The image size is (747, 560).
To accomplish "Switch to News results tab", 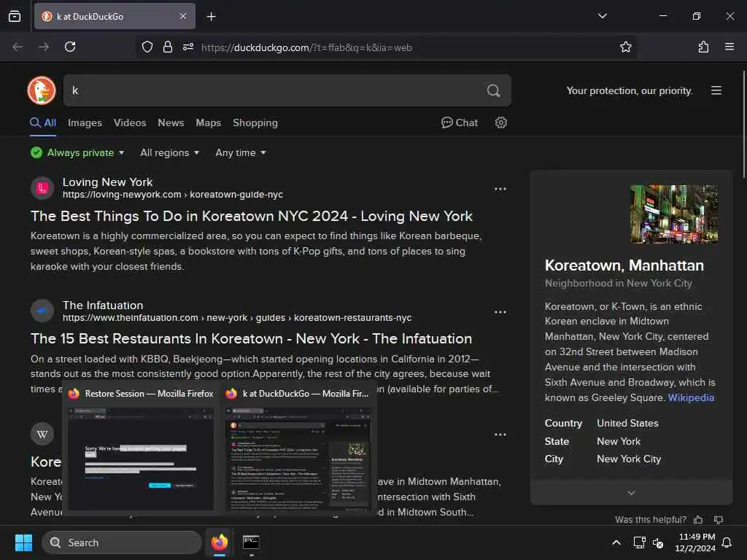I will (171, 122).
